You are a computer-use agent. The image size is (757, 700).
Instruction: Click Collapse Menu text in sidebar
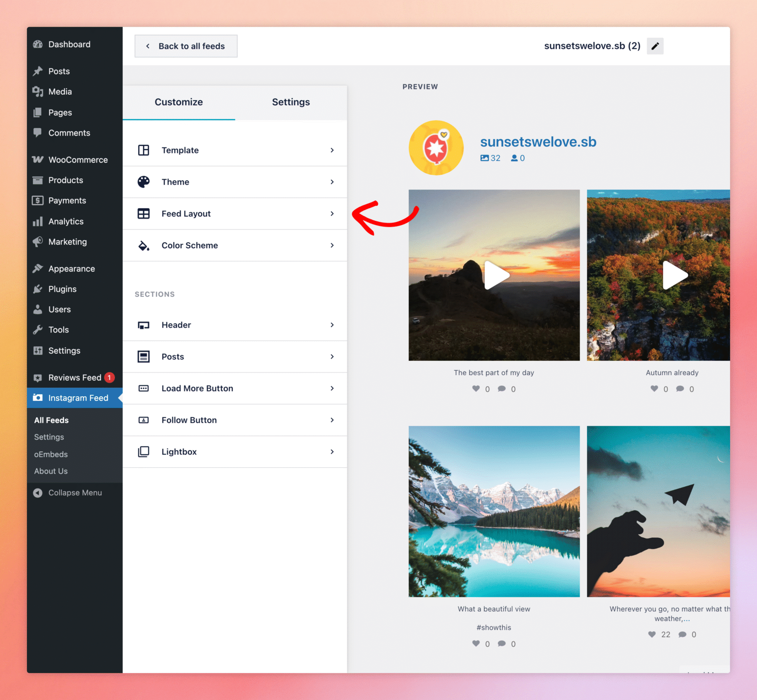coord(75,493)
